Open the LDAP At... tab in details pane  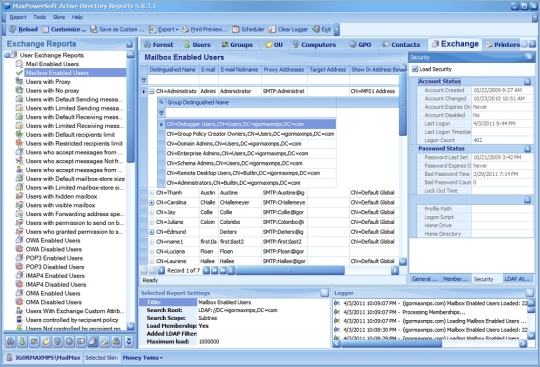tap(517, 279)
